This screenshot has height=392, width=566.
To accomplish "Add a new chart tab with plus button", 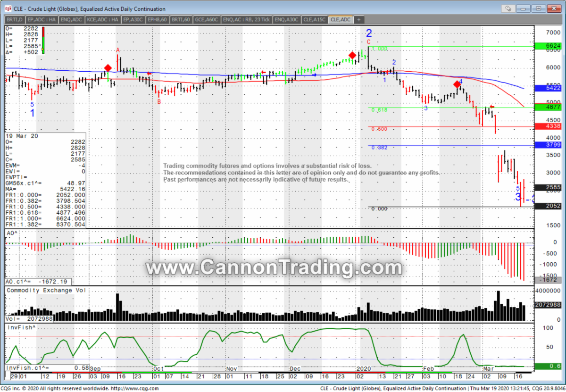I will coord(359,19).
